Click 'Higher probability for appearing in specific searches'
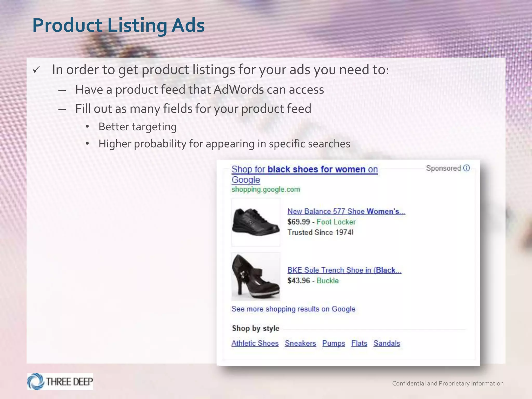The width and height of the screenshot is (532, 399). coord(224,144)
